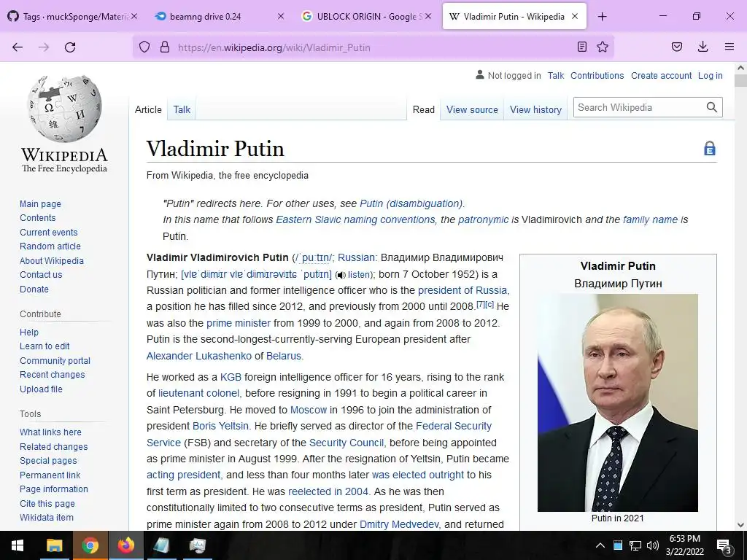Open the Downloads panel

[703, 47]
